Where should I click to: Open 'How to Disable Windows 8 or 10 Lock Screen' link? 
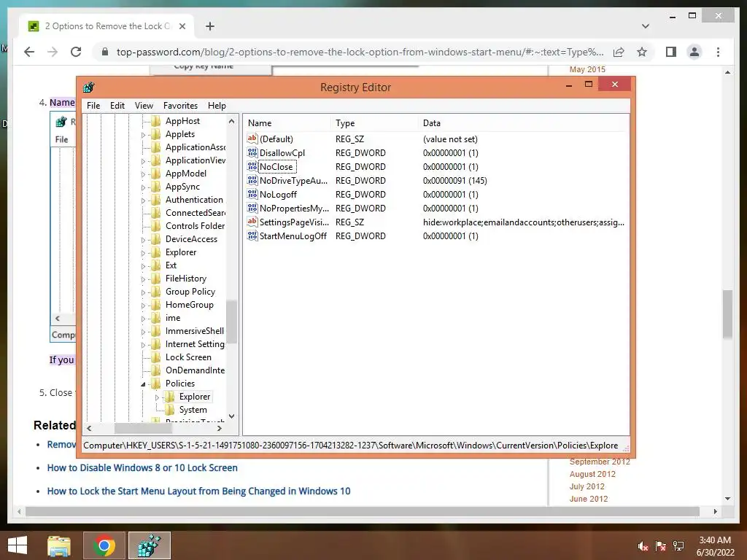coord(142,467)
